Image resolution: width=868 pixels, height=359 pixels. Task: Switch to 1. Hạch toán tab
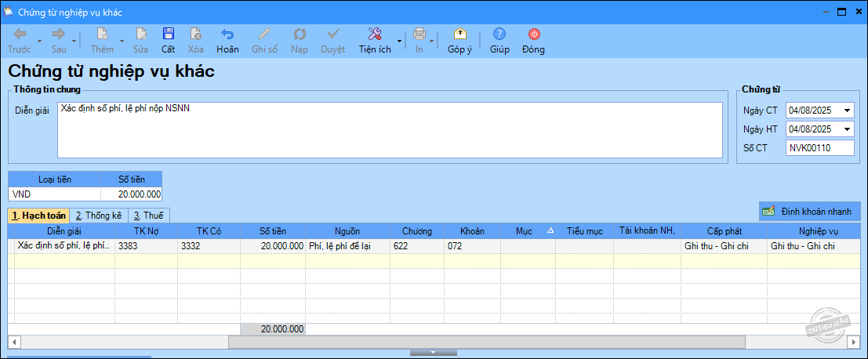(38, 216)
